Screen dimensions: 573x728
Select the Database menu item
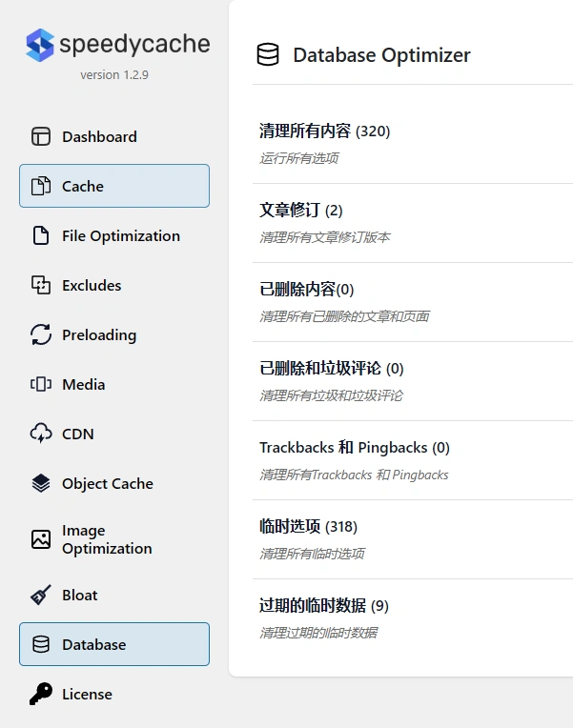114,644
